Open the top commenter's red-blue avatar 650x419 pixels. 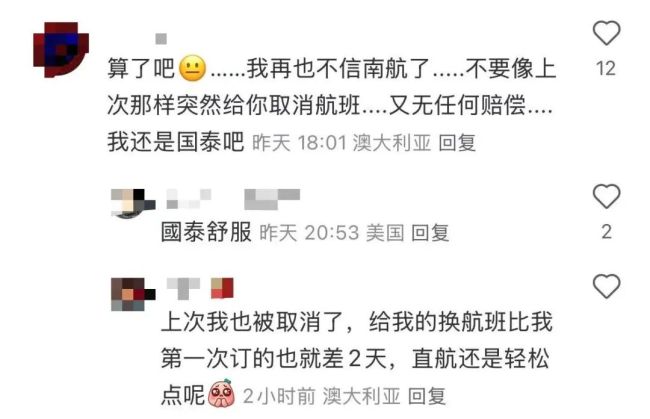pyautogui.click(x=61, y=49)
